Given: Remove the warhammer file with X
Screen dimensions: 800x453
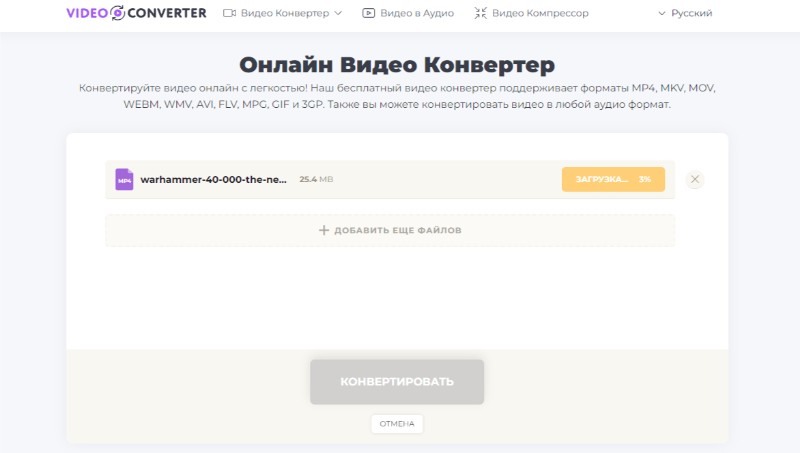Looking at the screenshot, I should click(695, 179).
